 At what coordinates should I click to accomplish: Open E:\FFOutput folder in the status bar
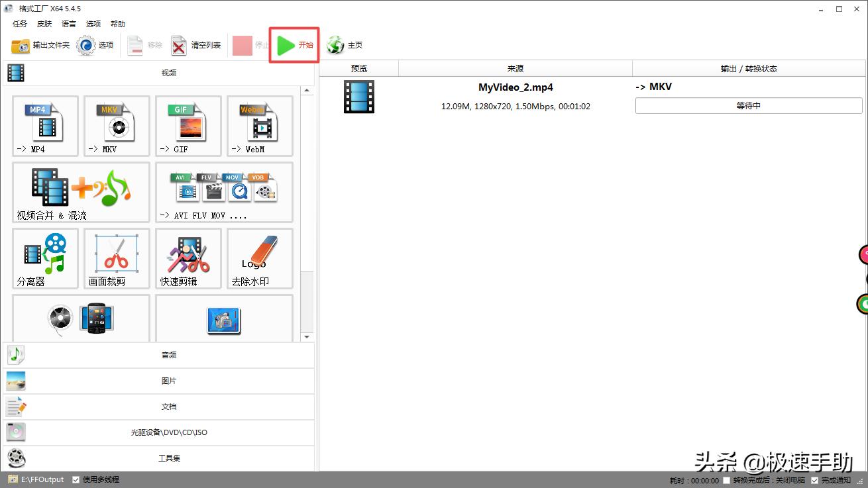36,479
